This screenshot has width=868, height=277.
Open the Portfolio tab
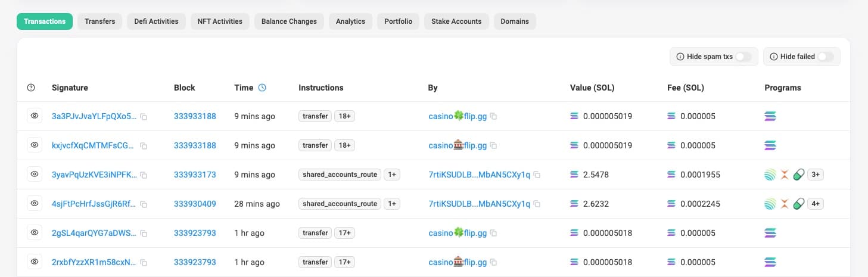pos(398,21)
